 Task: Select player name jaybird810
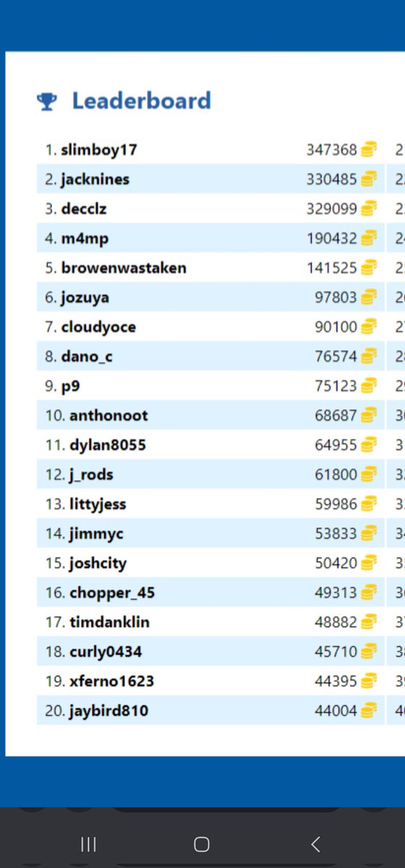108,711
